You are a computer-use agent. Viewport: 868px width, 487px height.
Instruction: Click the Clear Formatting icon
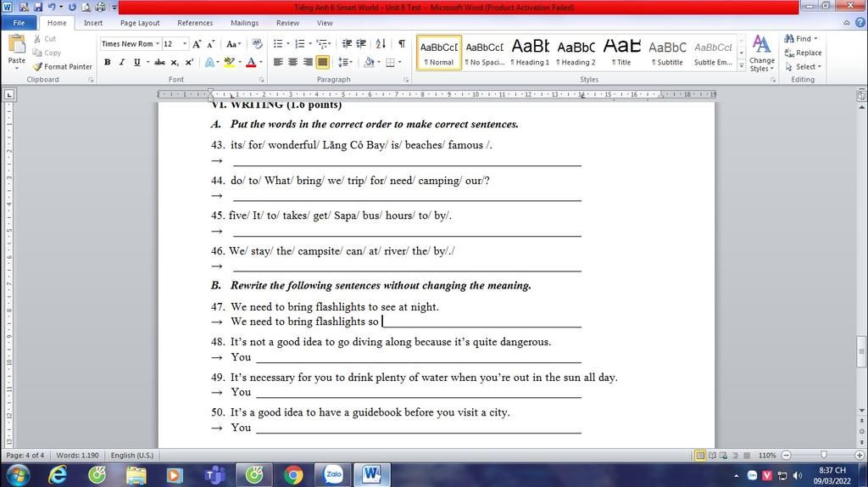(x=257, y=44)
